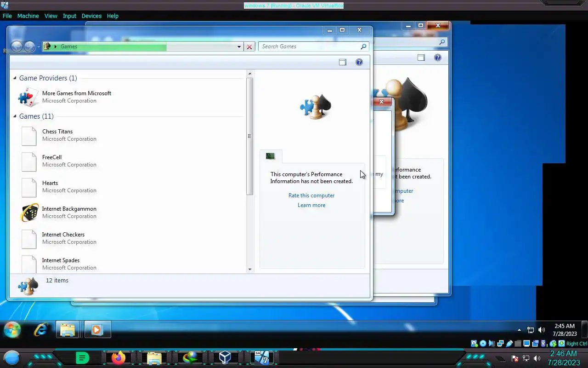Go forward with the Games window forward arrow
Image resolution: width=588 pixels, height=368 pixels.
click(x=29, y=46)
